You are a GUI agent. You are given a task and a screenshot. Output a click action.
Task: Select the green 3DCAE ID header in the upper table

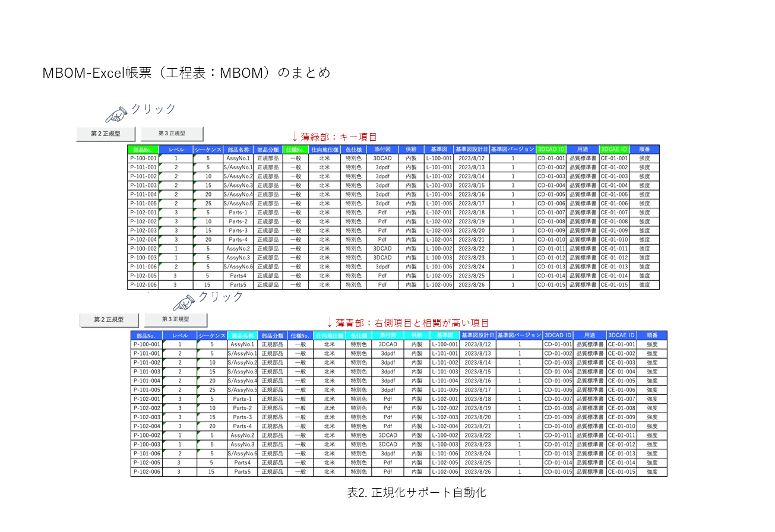(x=615, y=150)
